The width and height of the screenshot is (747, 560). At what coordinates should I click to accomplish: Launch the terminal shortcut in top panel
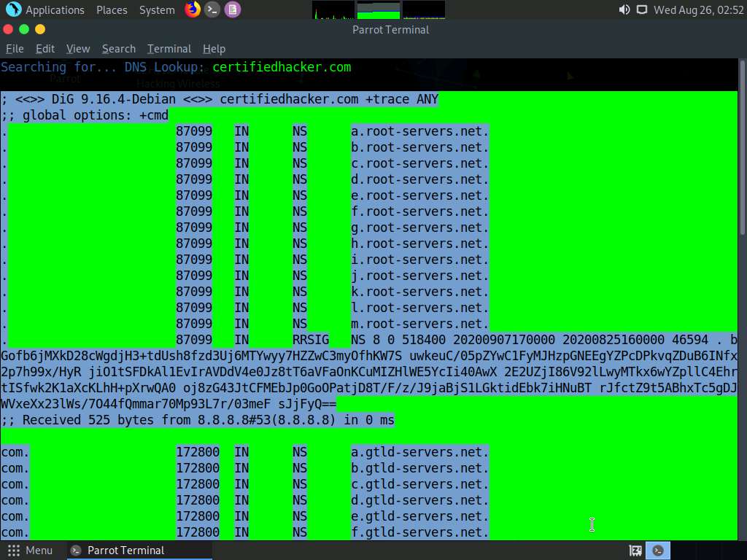212,9
